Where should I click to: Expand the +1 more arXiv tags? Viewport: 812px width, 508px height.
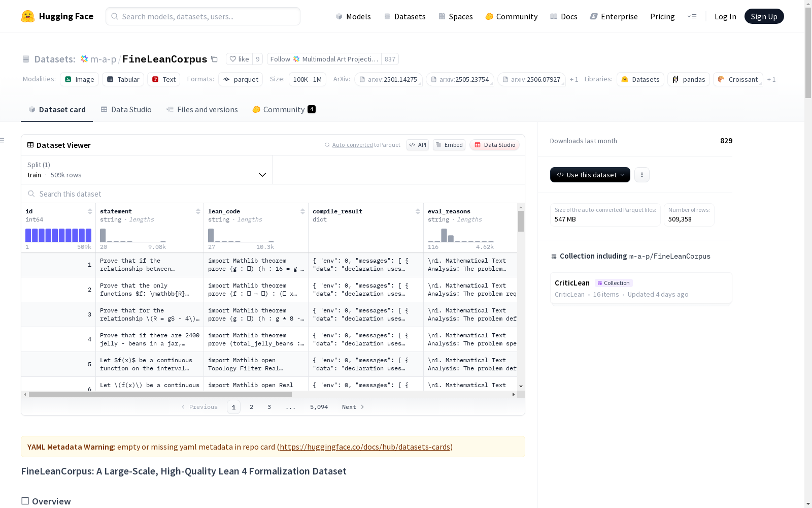click(x=574, y=79)
